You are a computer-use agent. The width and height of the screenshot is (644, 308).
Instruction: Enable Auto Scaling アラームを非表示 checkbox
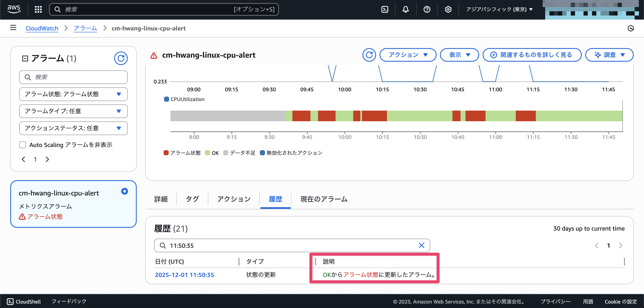click(23, 145)
